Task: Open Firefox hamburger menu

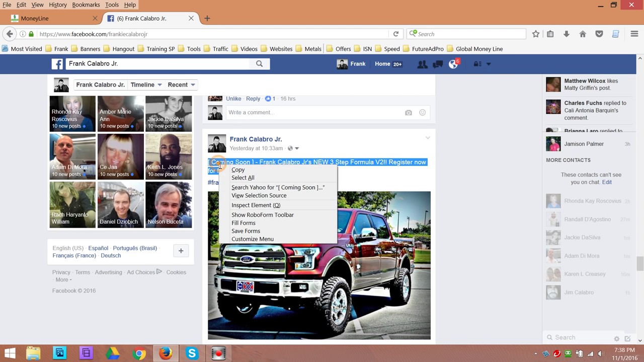Action: [634, 34]
